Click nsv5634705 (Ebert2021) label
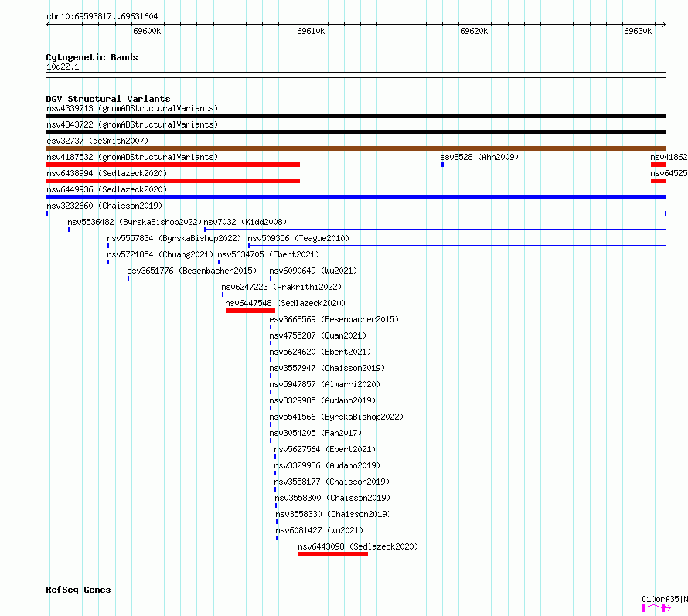 [268, 254]
